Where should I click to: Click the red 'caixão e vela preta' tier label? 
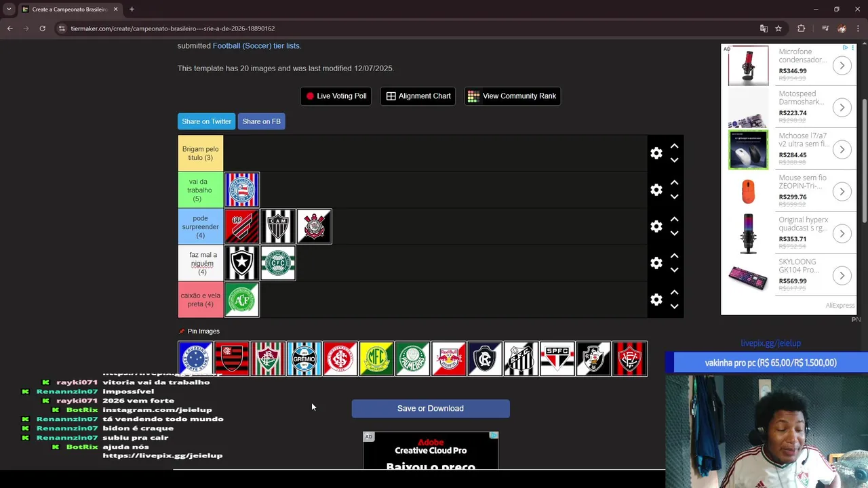(x=200, y=300)
